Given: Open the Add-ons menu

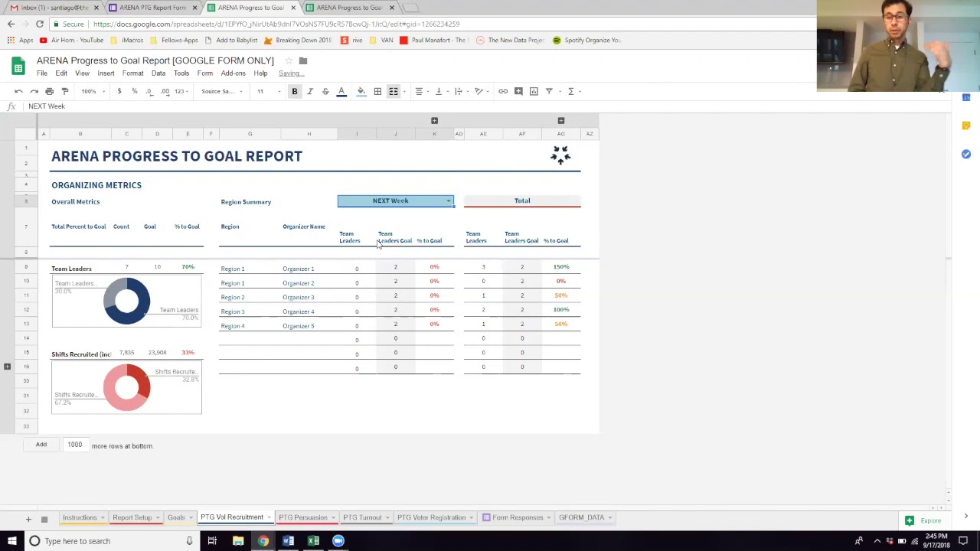Looking at the screenshot, I should coord(234,73).
